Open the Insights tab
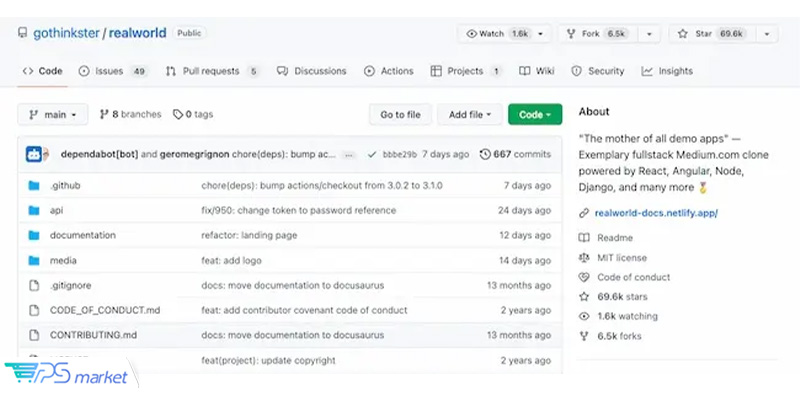The width and height of the screenshot is (800, 400). [x=667, y=71]
